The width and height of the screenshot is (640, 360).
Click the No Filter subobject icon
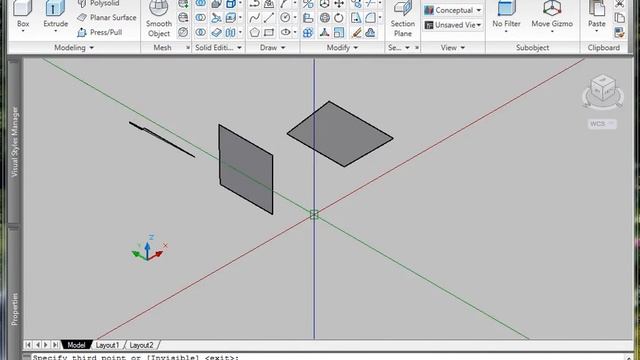[x=506, y=8]
